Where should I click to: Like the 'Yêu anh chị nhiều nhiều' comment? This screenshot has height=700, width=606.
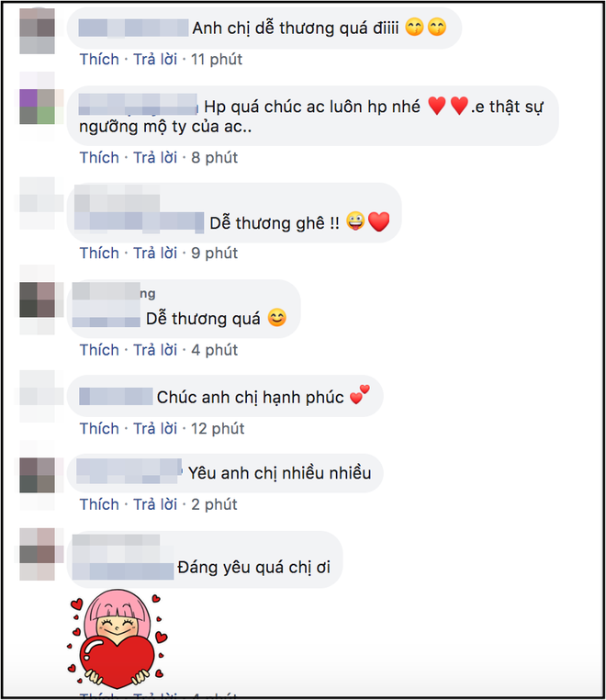(99, 504)
